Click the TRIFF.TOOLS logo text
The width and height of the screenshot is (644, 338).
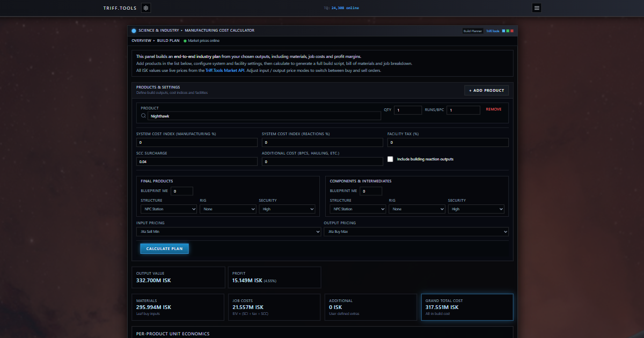(120, 8)
